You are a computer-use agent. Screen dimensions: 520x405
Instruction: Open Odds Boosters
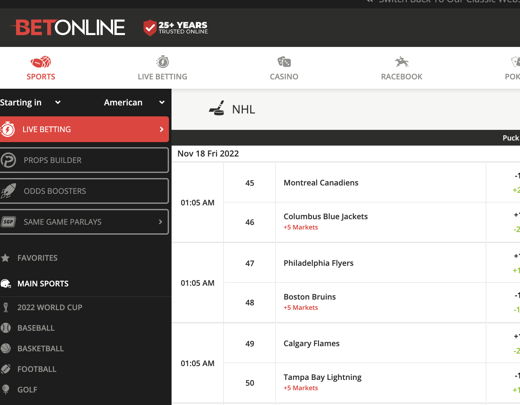click(84, 191)
